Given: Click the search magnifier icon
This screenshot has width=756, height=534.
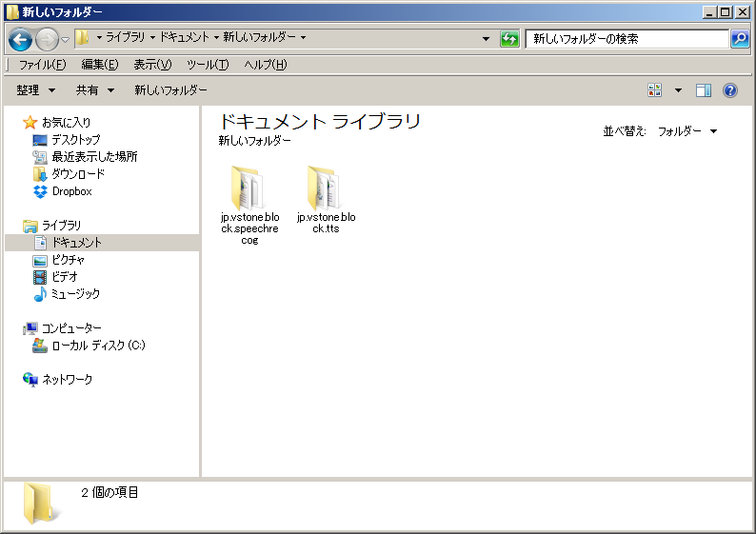Looking at the screenshot, I should tap(740, 39).
